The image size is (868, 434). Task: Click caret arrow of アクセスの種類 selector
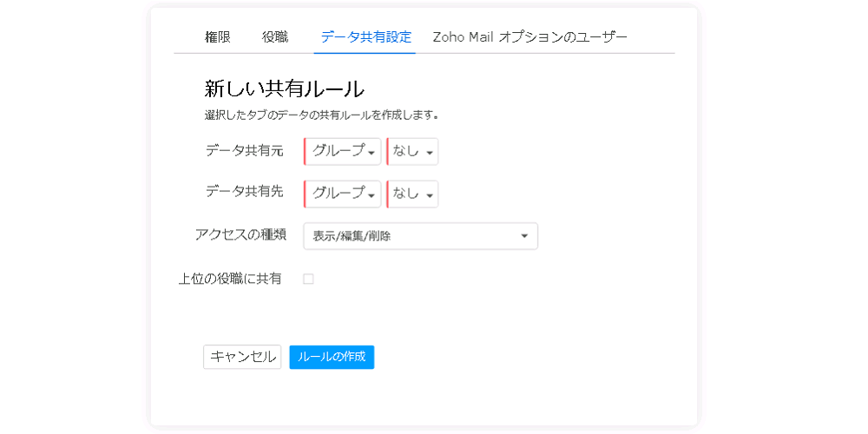coord(524,236)
